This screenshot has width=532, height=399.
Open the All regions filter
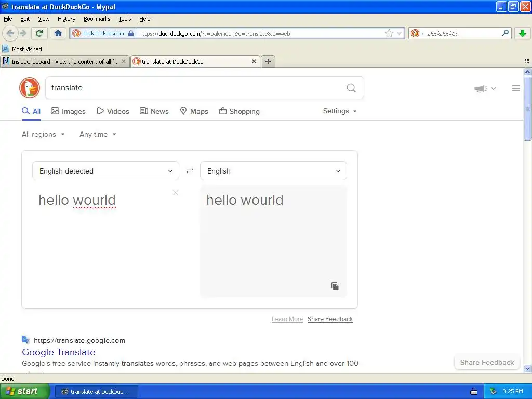click(43, 135)
